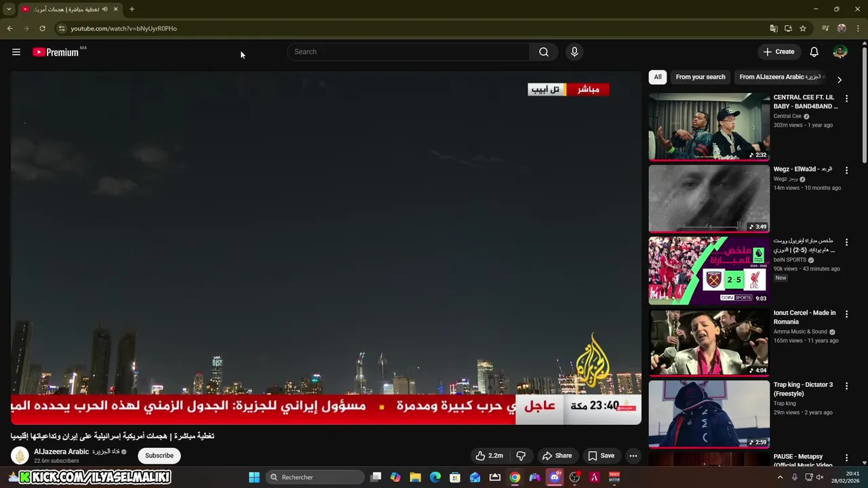This screenshot has height=488, width=868.
Task: View site information icon in address bar
Action: point(62,28)
